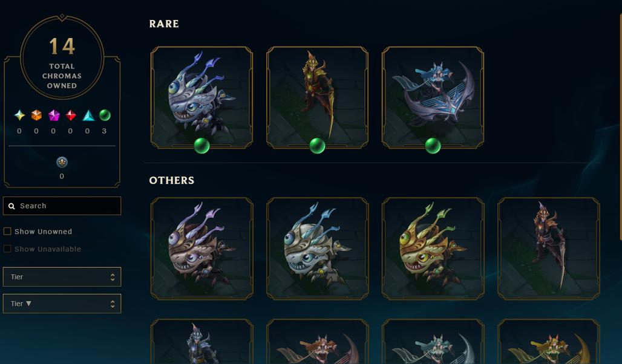Viewport: 622px width, 364px height.
Task: Select the cyan triangular gem icon
Action: (88, 115)
